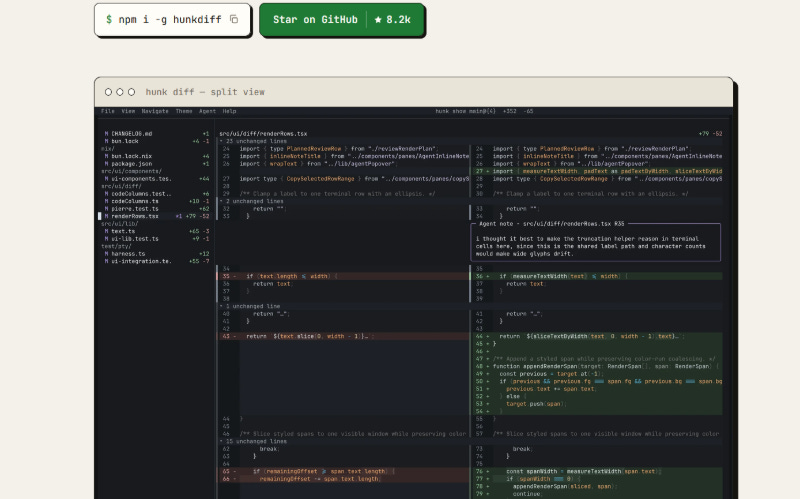Click removed line 43 return text.slice
The height and width of the screenshot is (499, 800).
[x=343, y=336]
